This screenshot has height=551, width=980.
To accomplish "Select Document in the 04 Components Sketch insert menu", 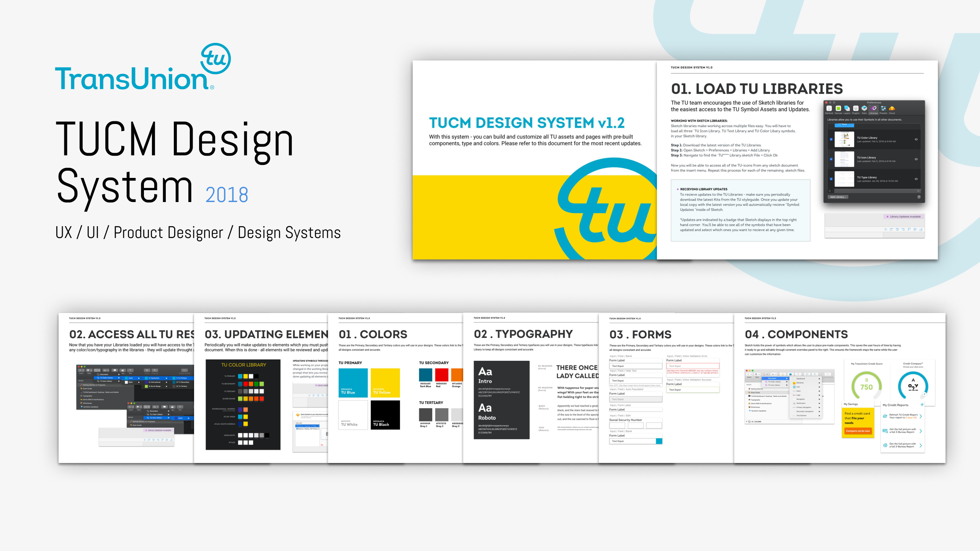I will [776, 378].
